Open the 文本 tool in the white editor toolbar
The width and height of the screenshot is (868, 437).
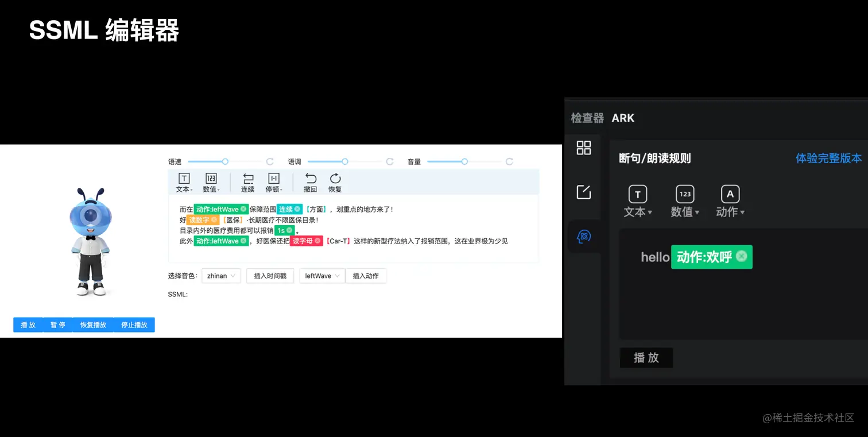coord(184,183)
